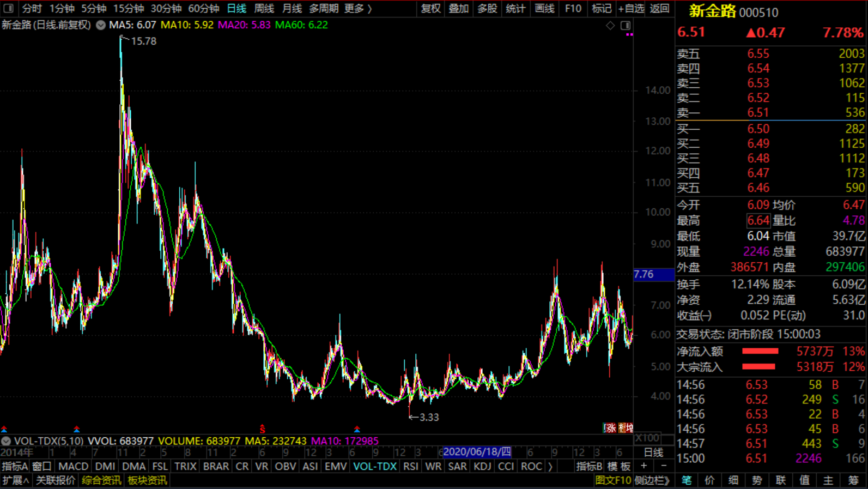This screenshot has height=489, width=868.
Task: Open the 画线 drawing tools
Action: [x=544, y=8]
